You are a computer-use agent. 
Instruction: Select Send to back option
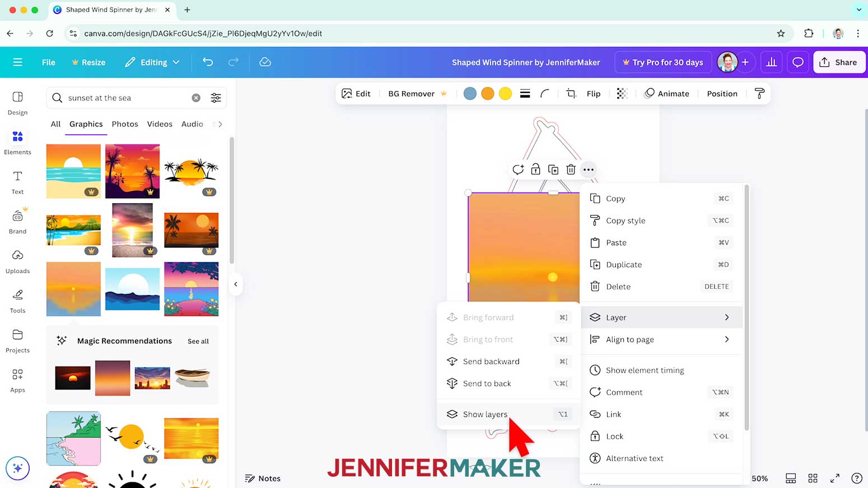point(508,383)
